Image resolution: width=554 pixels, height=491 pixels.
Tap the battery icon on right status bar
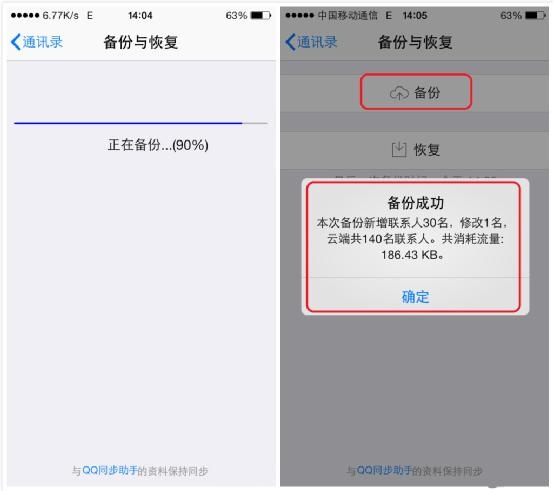tap(535, 16)
